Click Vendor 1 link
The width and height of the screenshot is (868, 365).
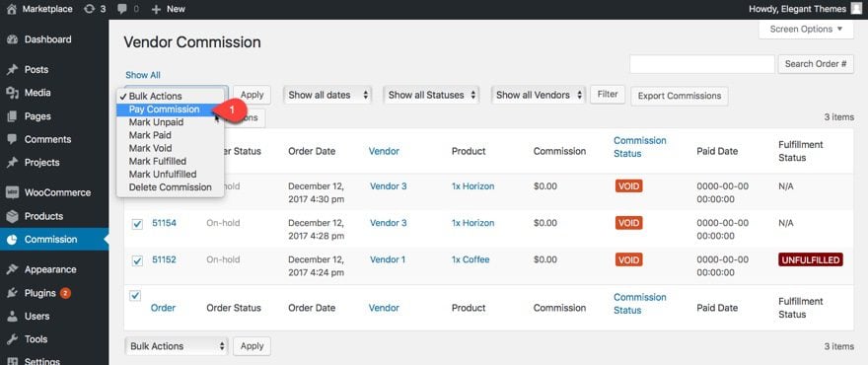click(x=388, y=259)
